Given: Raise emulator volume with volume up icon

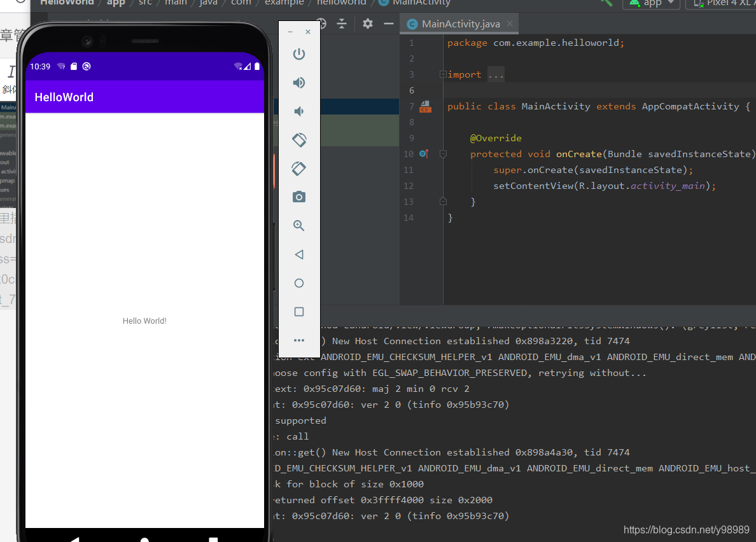Looking at the screenshot, I should 299,83.
